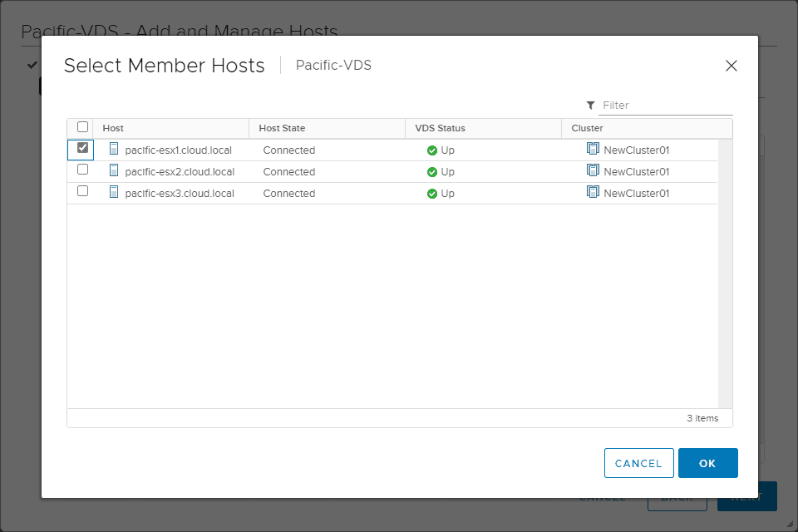This screenshot has width=798, height=532.
Task: Click host icon for pacific-esx3.cloud.local
Action: pos(115,193)
